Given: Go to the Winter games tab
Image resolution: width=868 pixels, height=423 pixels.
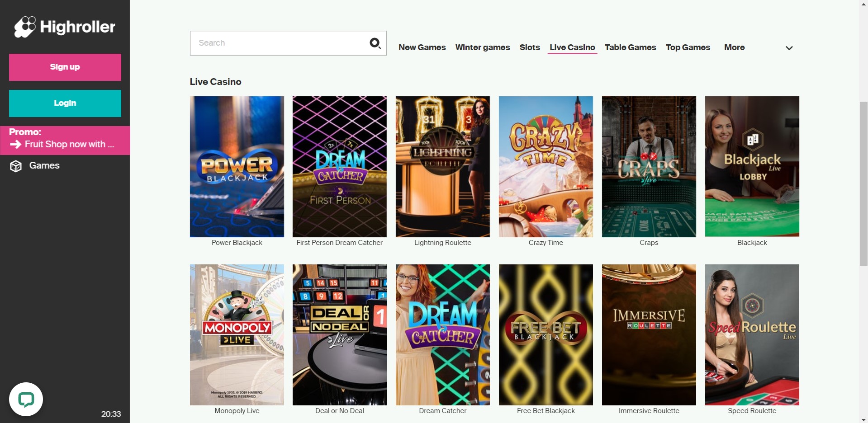Looking at the screenshot, I should pos(482,47).
